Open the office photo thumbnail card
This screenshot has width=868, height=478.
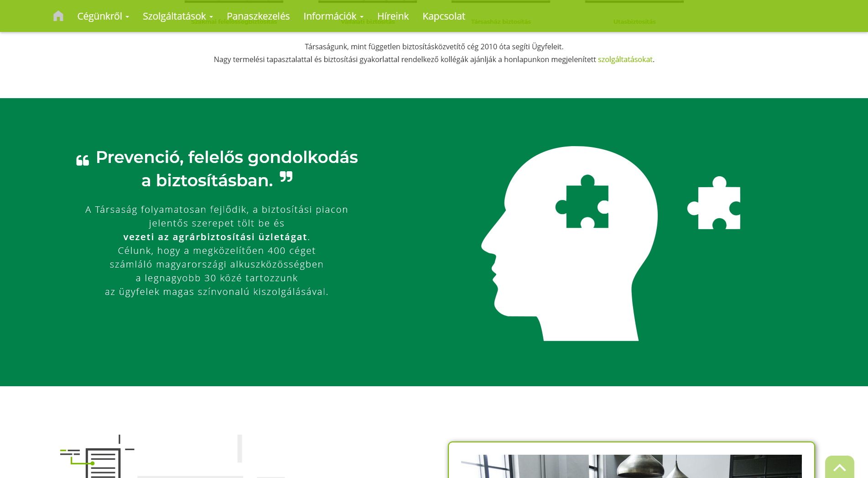point(631,460)
